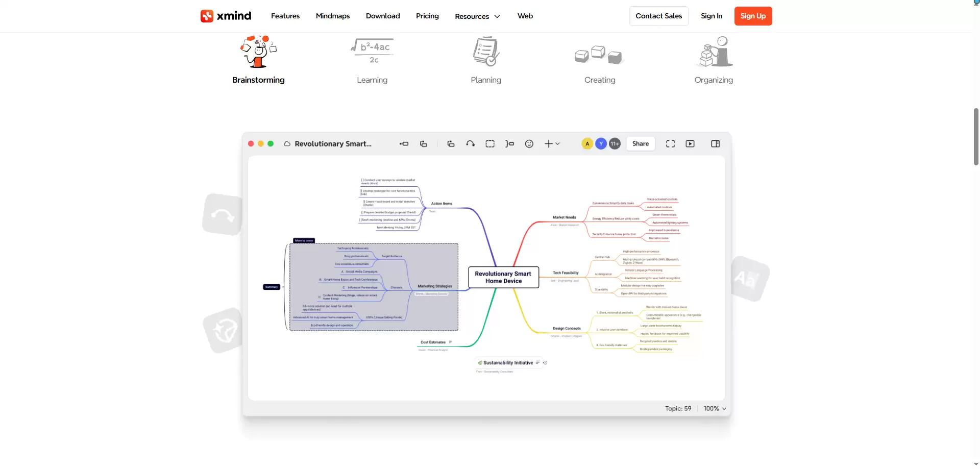Select the Marketing Strategies topic
Screen dimensions: 980x469
tap(435, 286)
